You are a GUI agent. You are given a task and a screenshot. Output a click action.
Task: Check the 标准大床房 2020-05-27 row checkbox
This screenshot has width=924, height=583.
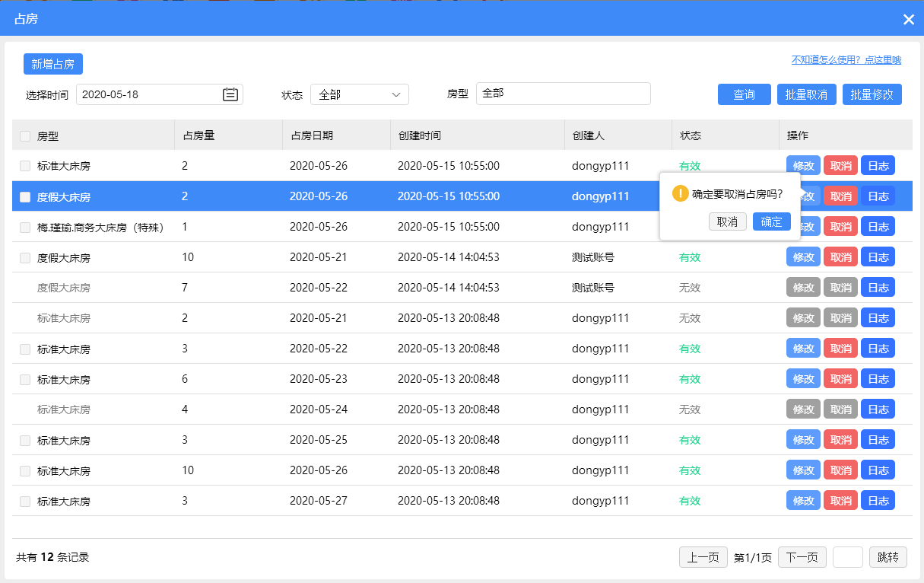point(25,501)
